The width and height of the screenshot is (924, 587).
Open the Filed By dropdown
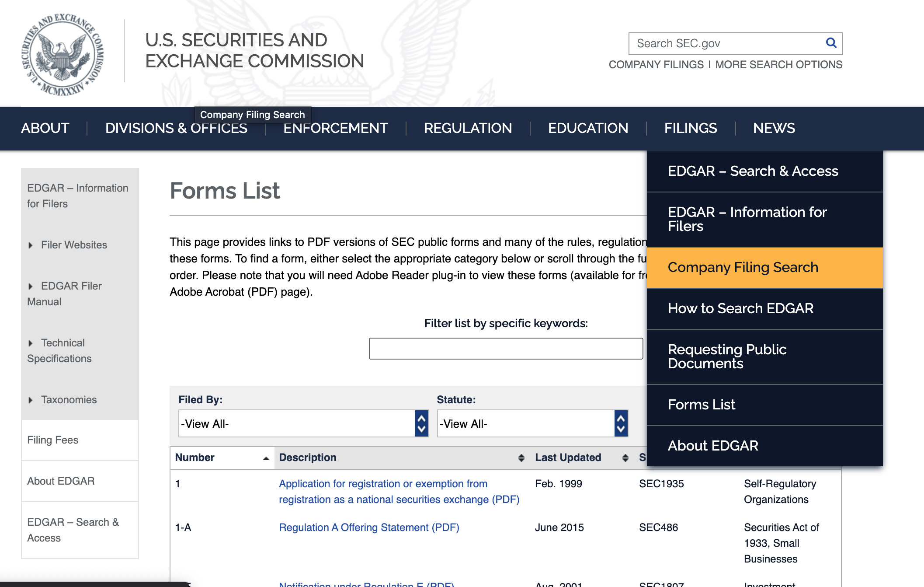[x=303, y=423]
